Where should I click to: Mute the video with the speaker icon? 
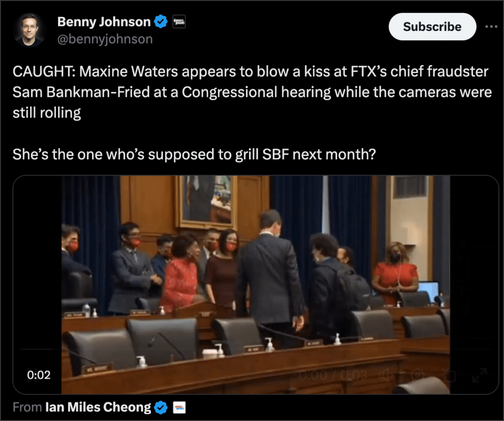[x=385, y=374]
